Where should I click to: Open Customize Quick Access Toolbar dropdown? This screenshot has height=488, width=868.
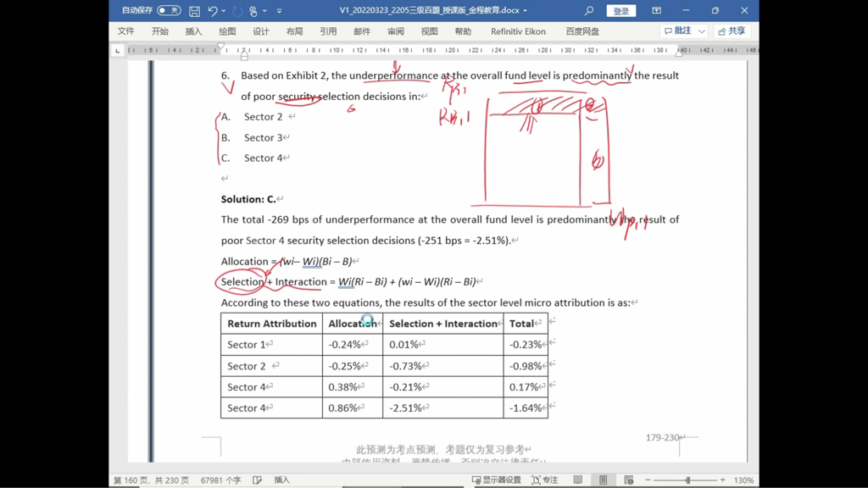[x=279, y=10]
